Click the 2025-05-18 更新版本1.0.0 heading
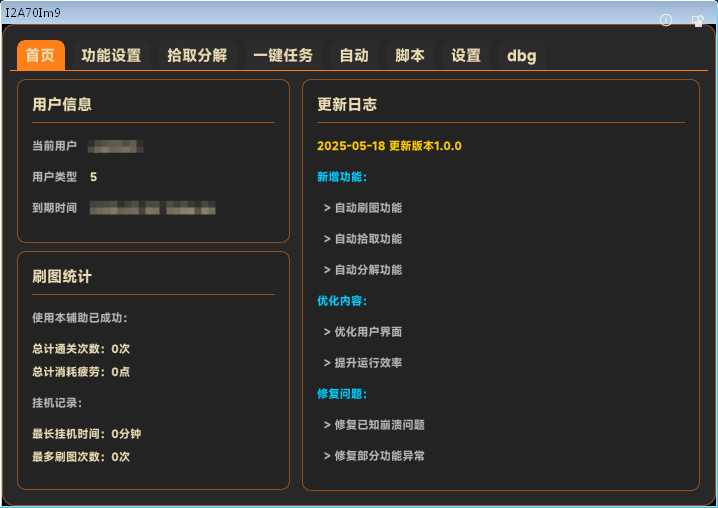Viewport: 718px width, 508px height. point(389,146)
